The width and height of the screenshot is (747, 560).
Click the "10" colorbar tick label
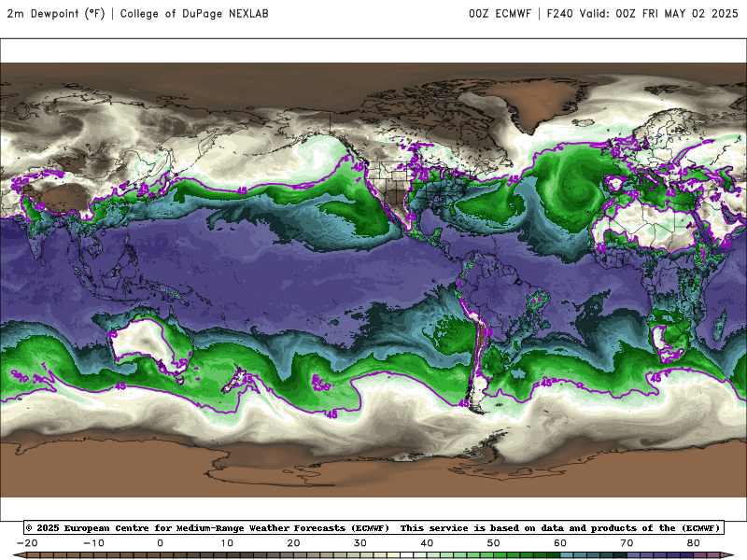pyautogui.click(x=227, y=543)
